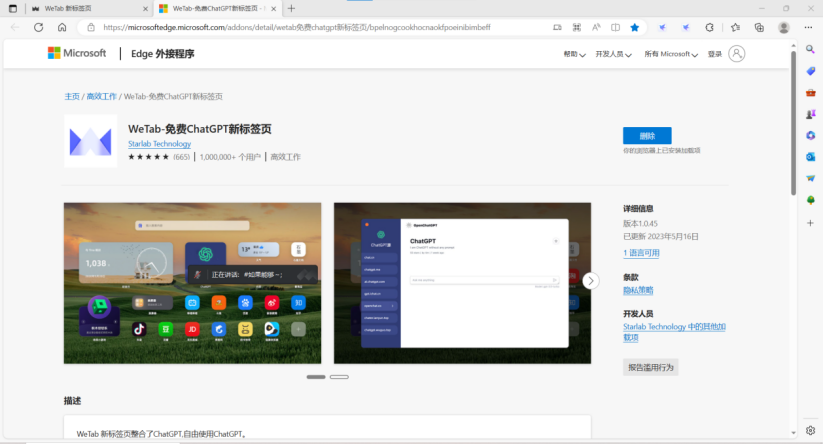Viewport: 824px width, 444px height.
Task: Go to the home page icon
Action: [x=62, y=27]
